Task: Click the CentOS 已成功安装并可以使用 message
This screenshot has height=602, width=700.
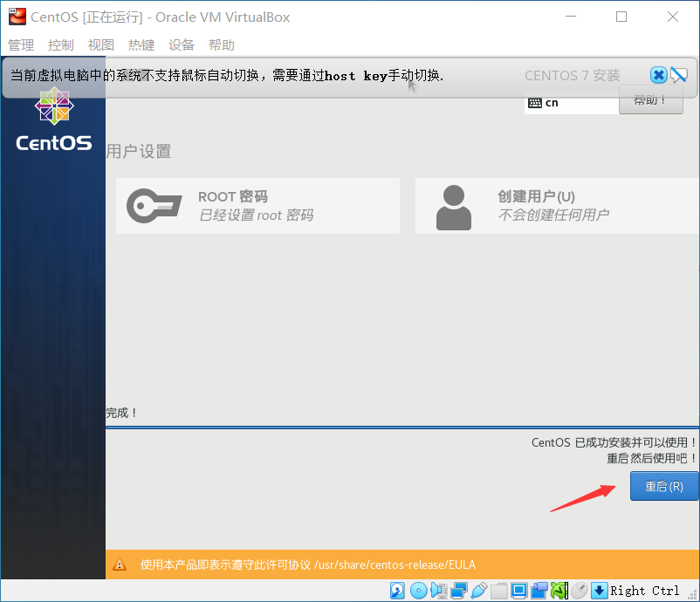Action: coord(614,442)
